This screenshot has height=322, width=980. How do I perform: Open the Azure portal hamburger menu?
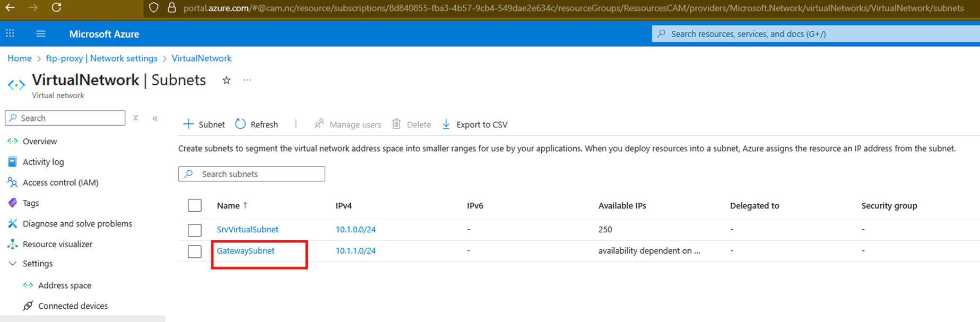41,34
